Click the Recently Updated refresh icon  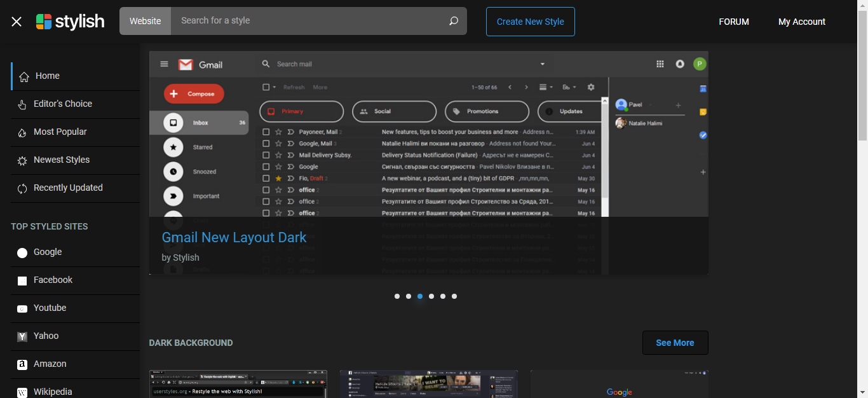click(22, 189)
